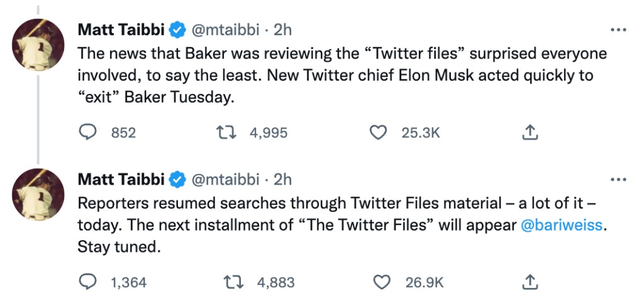Image resolution: width=644 pixels, height=303 pixels.
Task: Open more options on the 'Stay tuned' tweet
Action: [x=619, y=180]
